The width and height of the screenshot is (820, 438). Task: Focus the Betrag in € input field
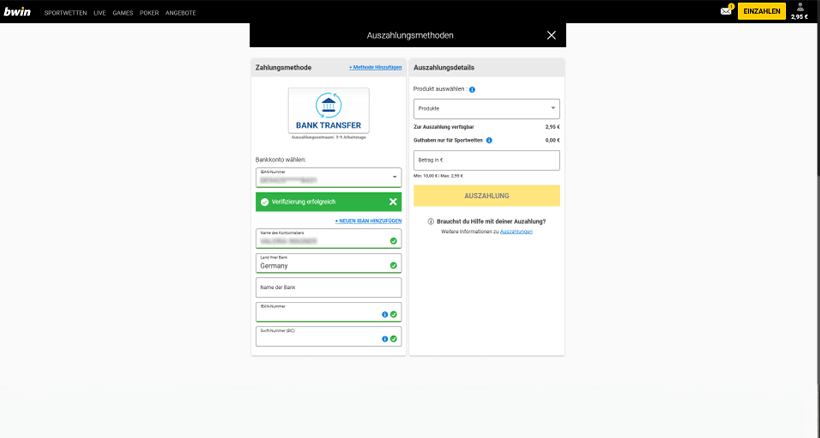click(486, 160)
